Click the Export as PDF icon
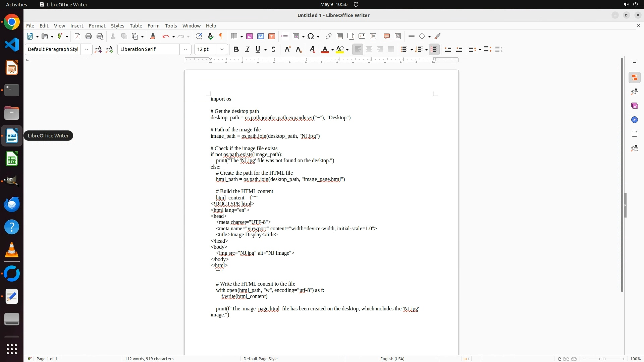The width and height of the screenshot is (644, 362). click(77, 37)
